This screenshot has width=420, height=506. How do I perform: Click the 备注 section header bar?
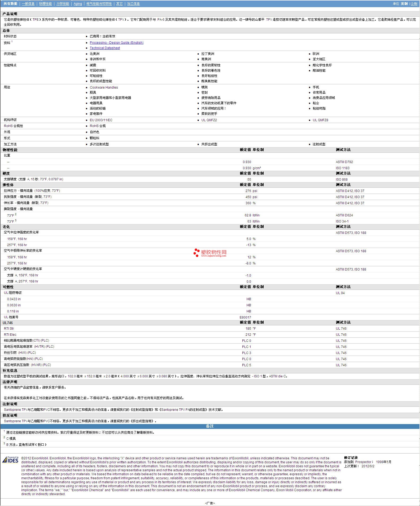pos(210,426)
